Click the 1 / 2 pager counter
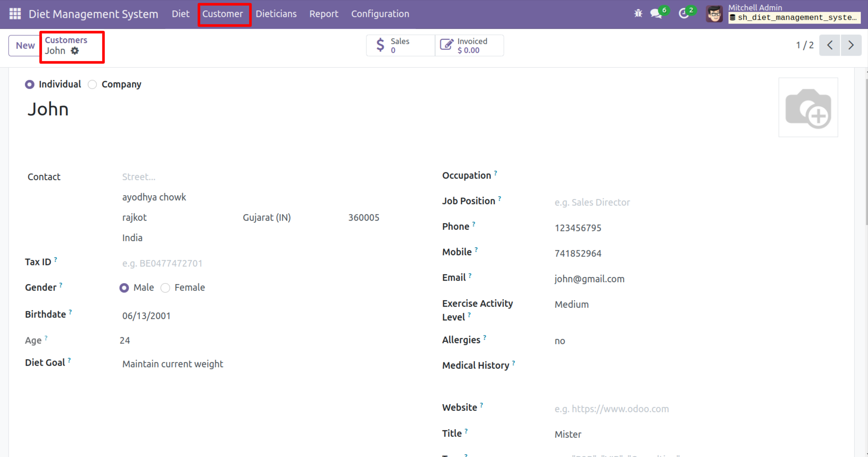 805,45
